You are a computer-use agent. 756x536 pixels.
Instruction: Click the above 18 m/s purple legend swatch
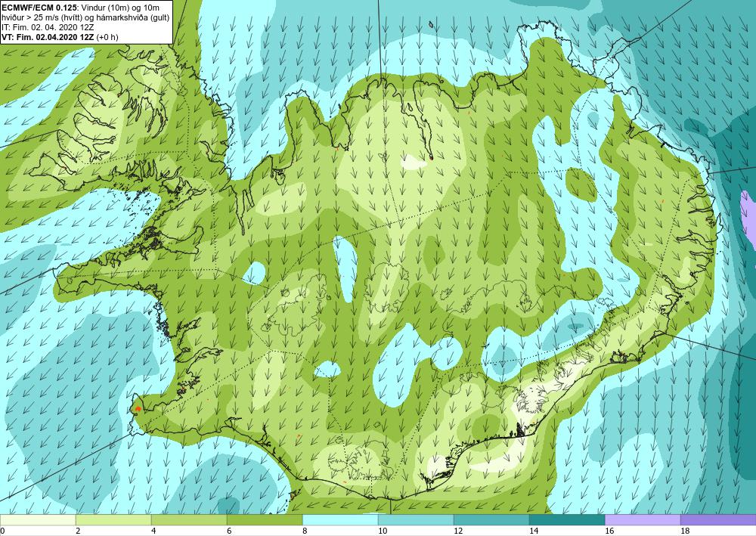point(718,520)
